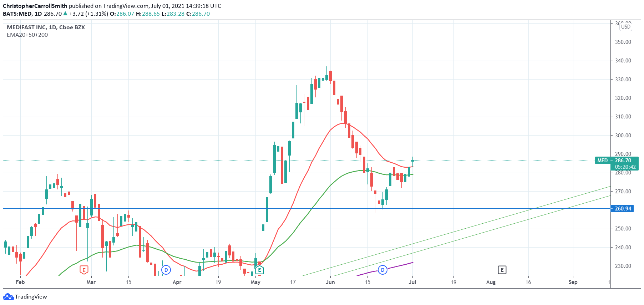The height and width of the screenshot is (305, 644).
Task: Open the TradingView logo link
Action: pyautogui.click(x=25, y=297)
